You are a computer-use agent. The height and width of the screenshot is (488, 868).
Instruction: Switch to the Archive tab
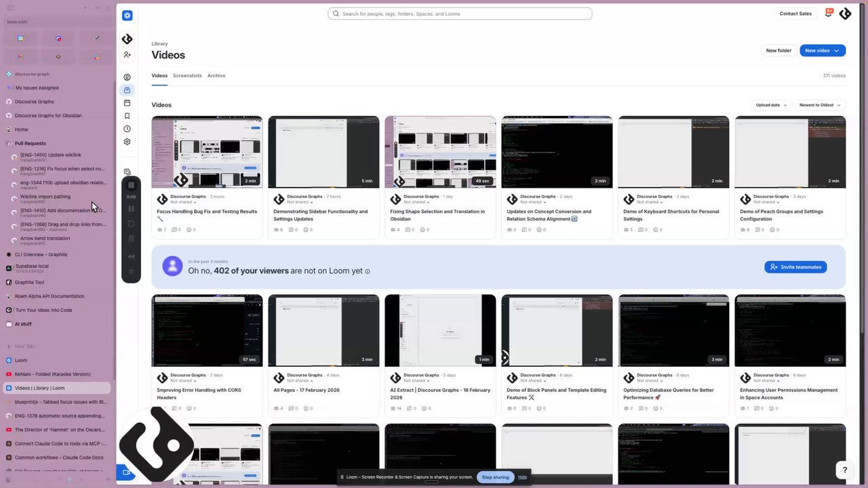[216, 75]
